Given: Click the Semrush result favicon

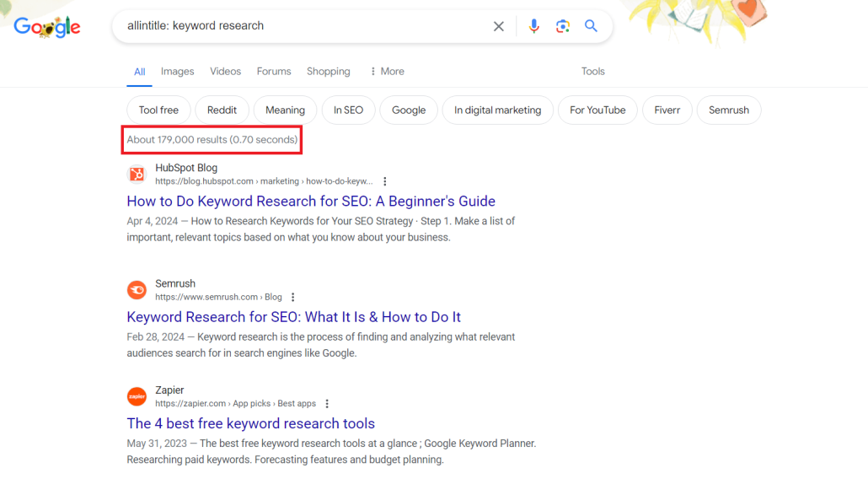Looking at the screenshot, I should click(137, 289).
